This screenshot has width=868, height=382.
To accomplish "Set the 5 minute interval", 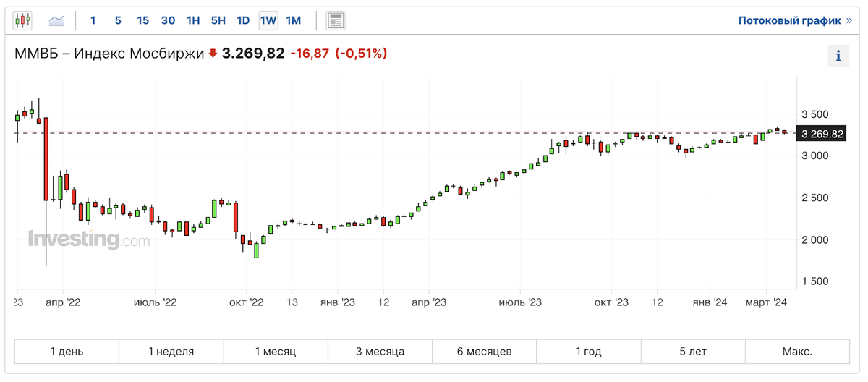I will point(118,20).
